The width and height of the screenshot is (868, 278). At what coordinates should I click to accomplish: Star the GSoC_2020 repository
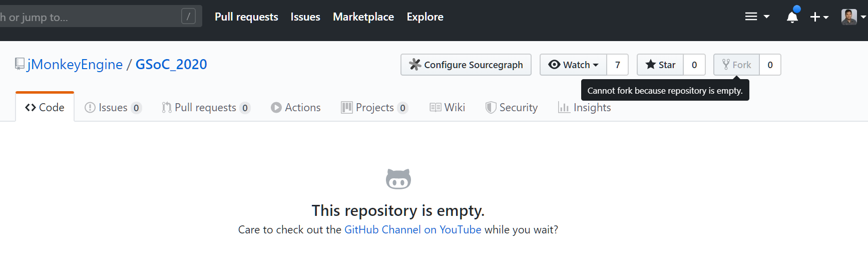click(660, 65)
